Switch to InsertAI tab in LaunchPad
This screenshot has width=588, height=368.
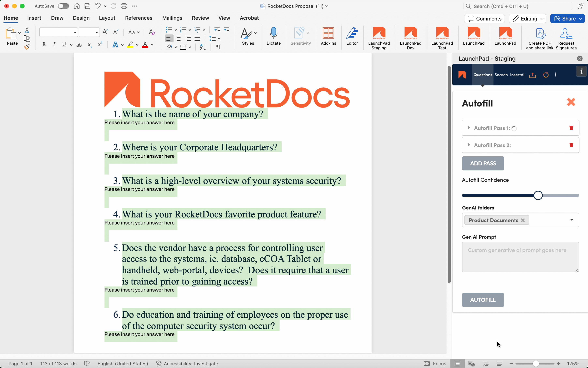tap(517, 75)
